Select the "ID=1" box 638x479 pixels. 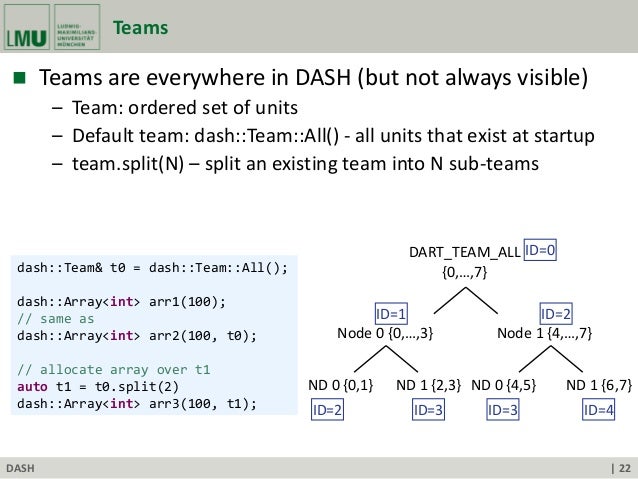[391, 314]
